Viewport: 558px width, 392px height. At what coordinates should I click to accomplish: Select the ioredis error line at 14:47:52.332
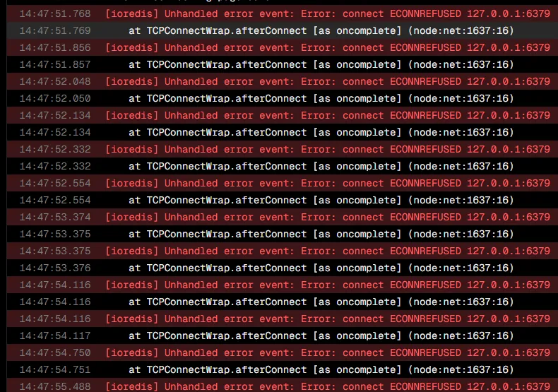(x=283, y=150)
